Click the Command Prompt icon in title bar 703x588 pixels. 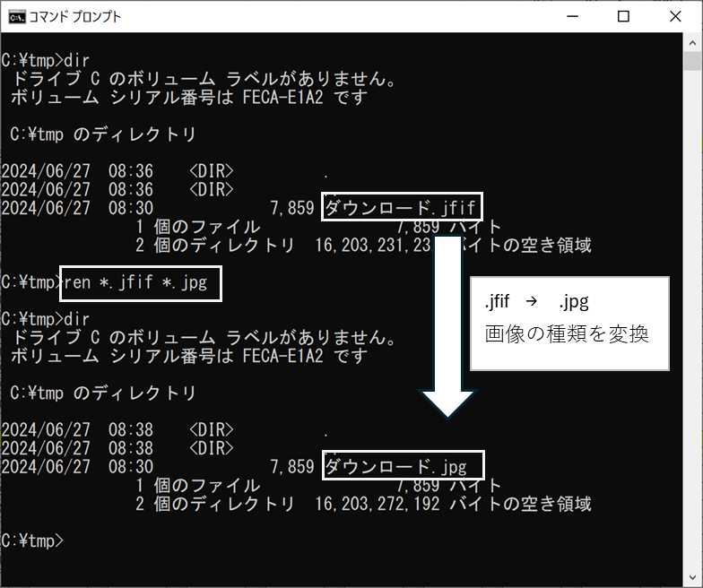click(16, 16)
